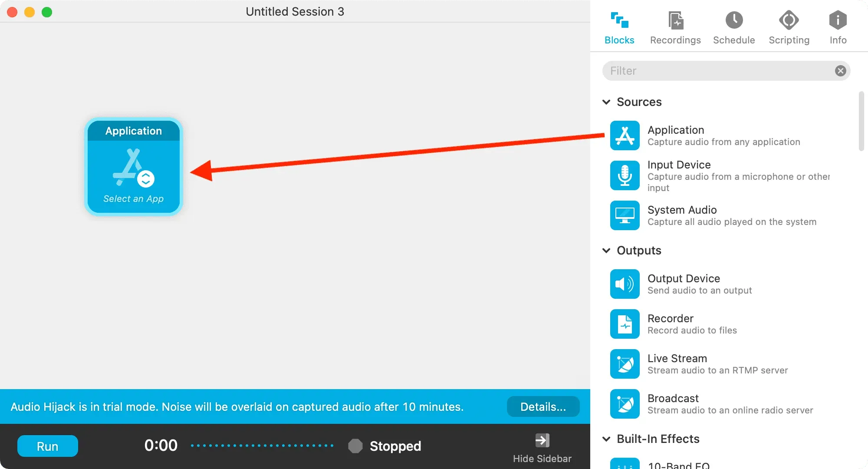868x469 pixels.
Task: Select an App on the Application block
Action: [x=133, y=198]
